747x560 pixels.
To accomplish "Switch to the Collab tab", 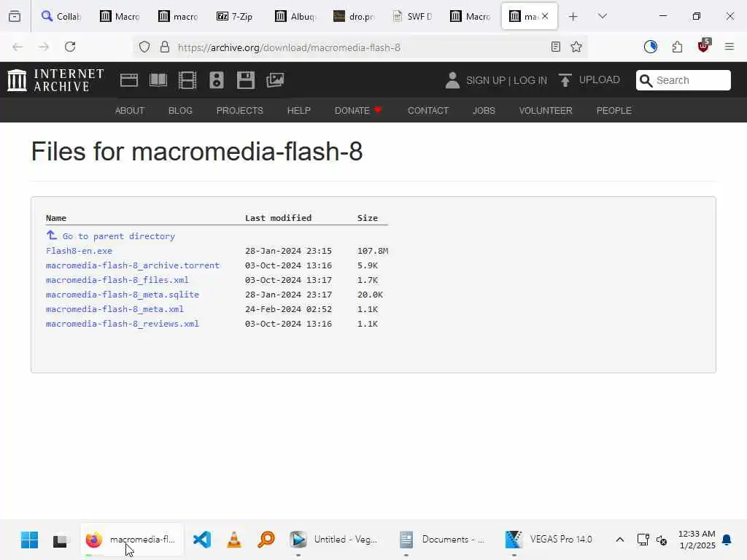I will (x=61, y=16).
